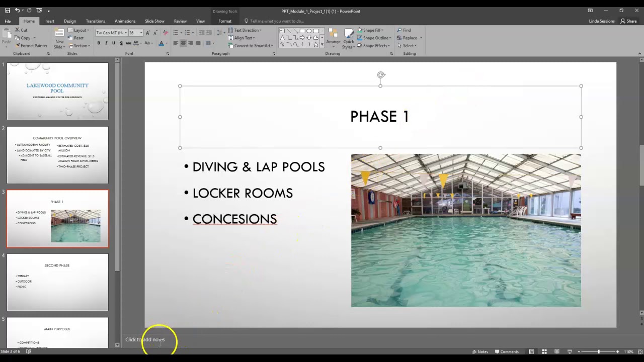Select the star shape in shapes gallery
Image resolution: width=644 pixels, height=362 pixels.
pyautogui.click(x=315, y=44)
